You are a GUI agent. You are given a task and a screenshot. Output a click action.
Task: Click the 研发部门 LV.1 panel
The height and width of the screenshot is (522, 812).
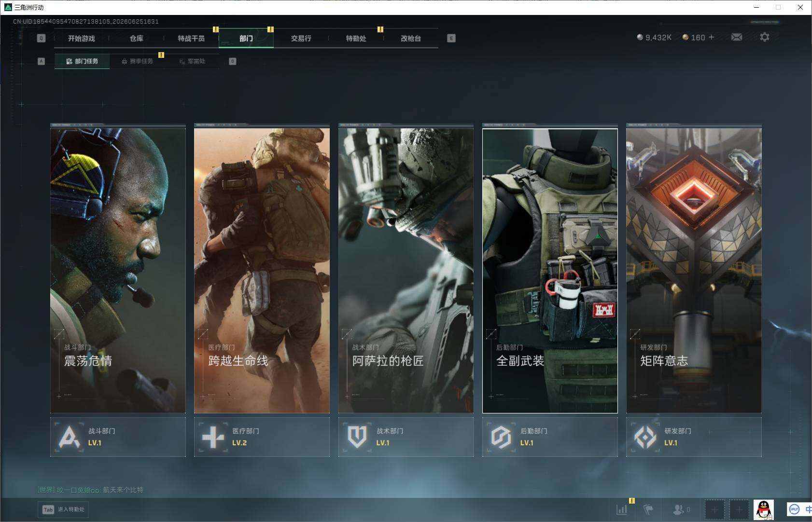(x=694, y=437)
